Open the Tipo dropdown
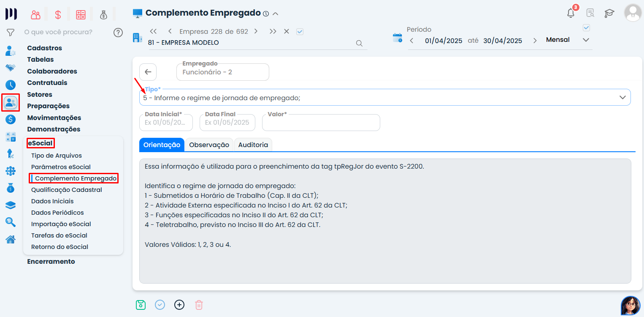 coord(385,98)
